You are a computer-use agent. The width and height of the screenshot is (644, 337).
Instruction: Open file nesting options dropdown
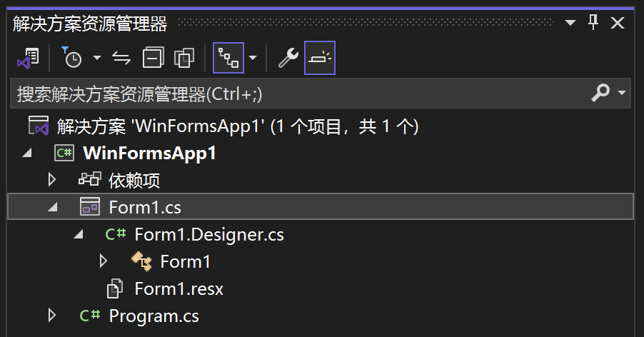253,58
